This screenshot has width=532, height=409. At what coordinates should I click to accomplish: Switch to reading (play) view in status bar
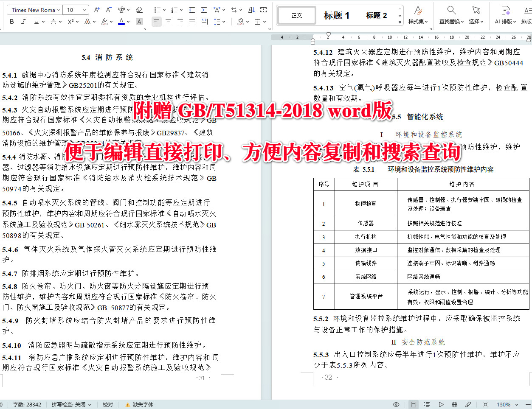441,404
